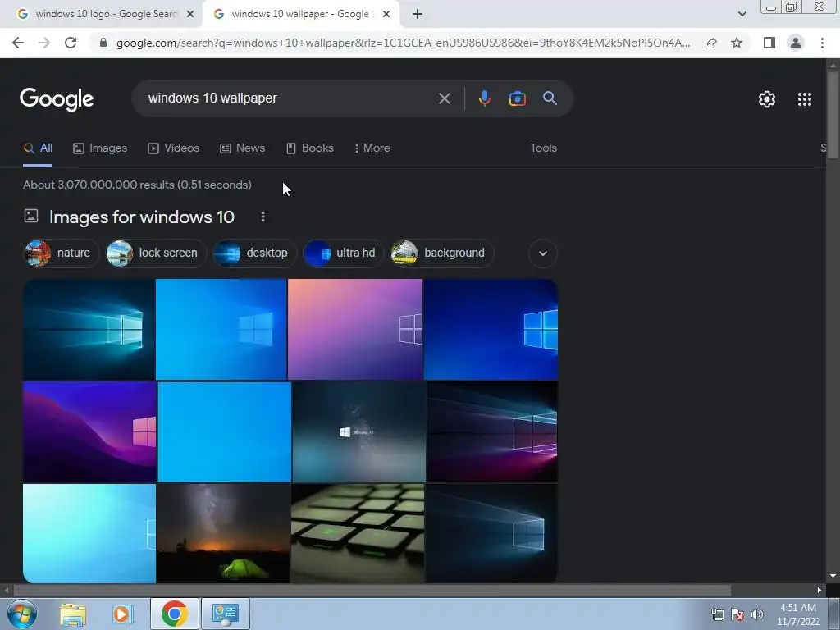
Task: Filter images by background chip
Action: (x=442, y=253)
